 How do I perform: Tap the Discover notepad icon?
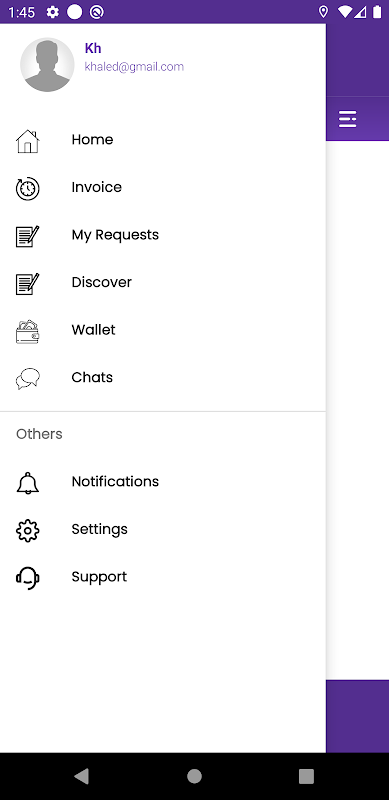(x=28, y=284)
